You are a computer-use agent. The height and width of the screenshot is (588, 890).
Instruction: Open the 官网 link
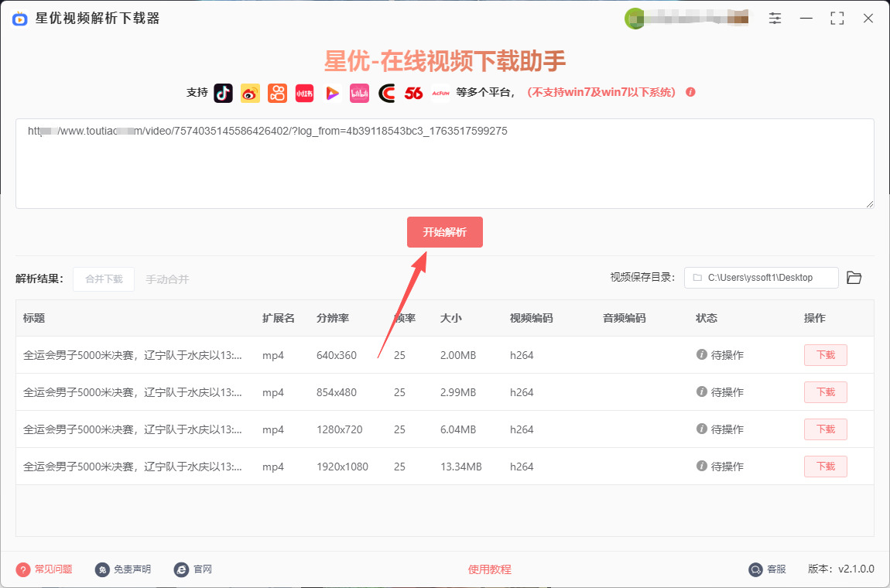203,569
